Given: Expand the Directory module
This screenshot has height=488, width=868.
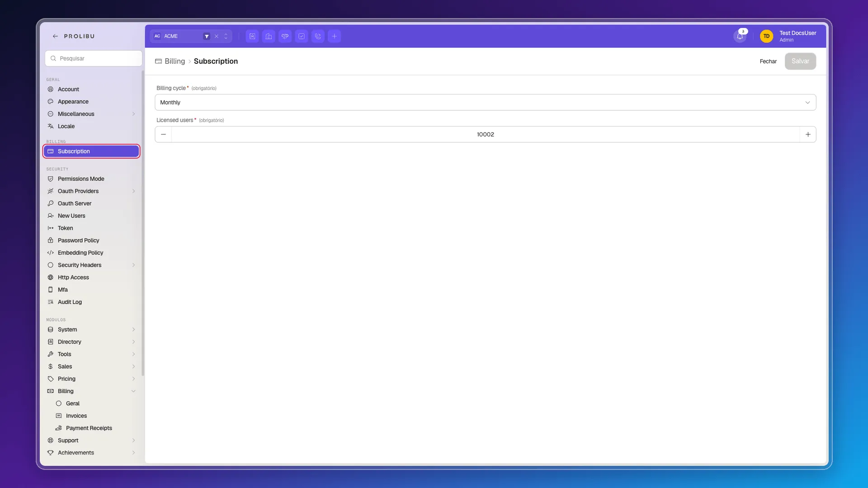Looking at the screenshot, I should (x=91, y=342).
